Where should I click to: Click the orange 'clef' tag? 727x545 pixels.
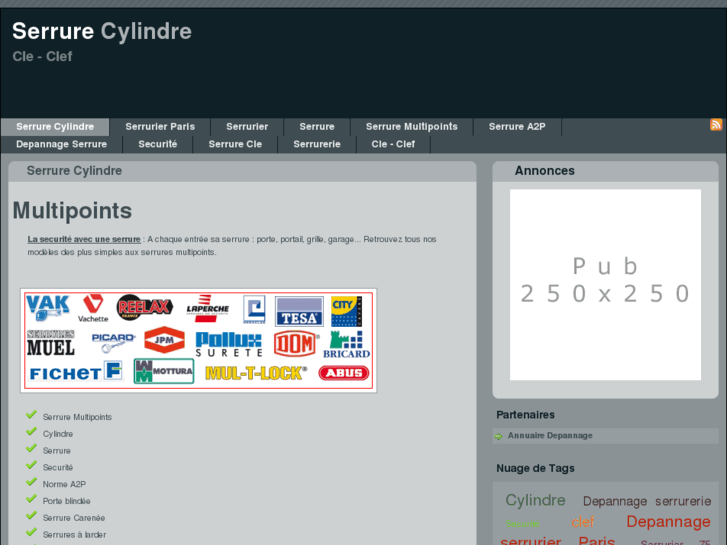tap(582, 522)
